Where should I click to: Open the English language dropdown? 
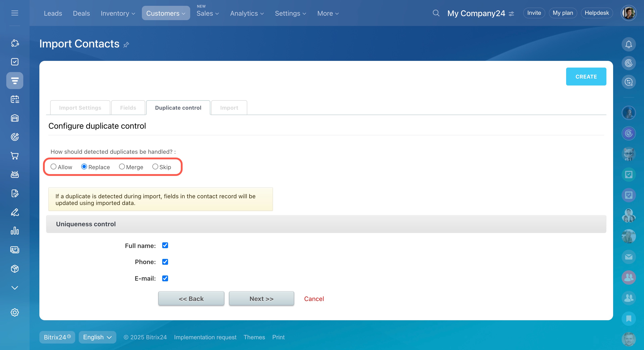pyautogui.click(x=97, y=337)
